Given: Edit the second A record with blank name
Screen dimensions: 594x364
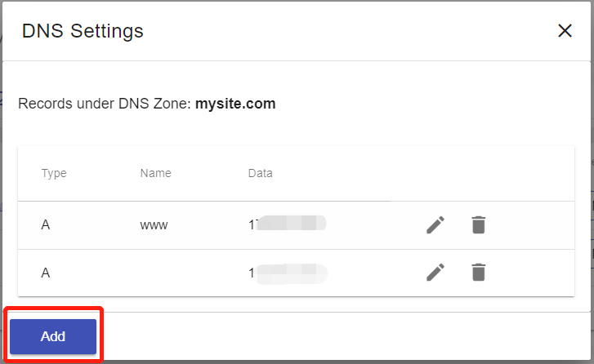Looking at the screenshot, I should click(435, 273).
